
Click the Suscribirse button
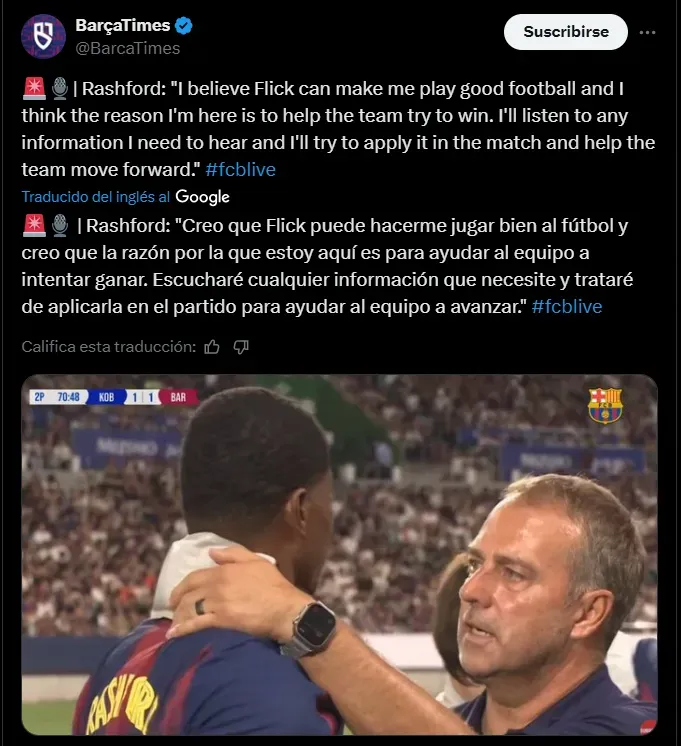566,32
